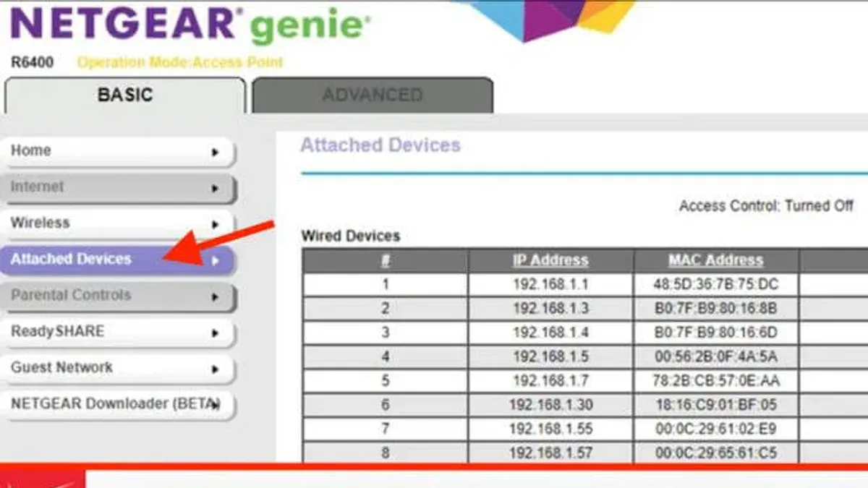Click IP address 192.168.1.4
868x488 pixels.
(x=550, y=333)
